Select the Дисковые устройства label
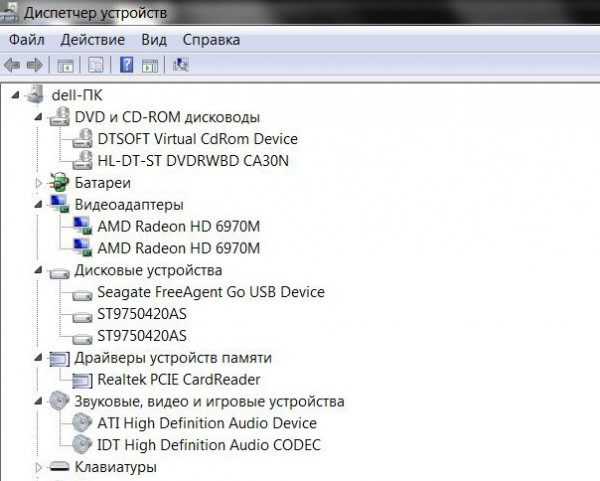 pos(148,271)
